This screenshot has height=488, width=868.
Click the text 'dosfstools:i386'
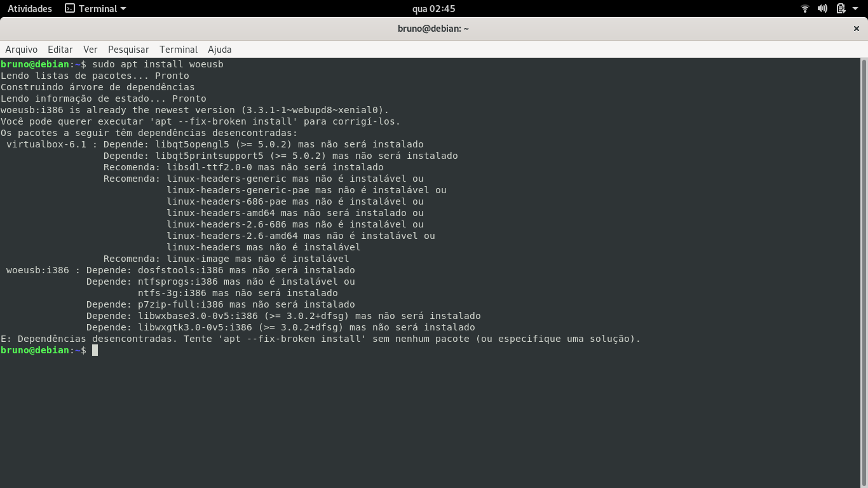[x=180, y=270]
